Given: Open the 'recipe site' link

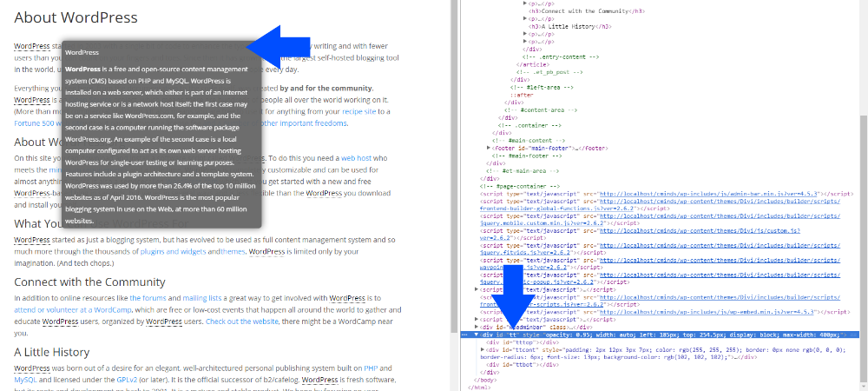Looking at the screenshot, I should (359, 111).
